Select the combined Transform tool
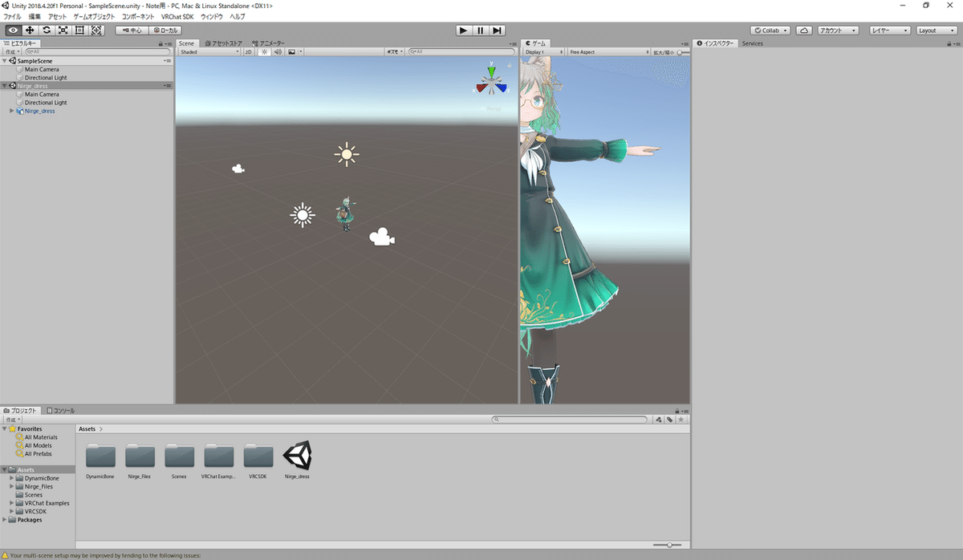Image resolution: width=963 pixels, height=560 pixels. tap(96, 30)
